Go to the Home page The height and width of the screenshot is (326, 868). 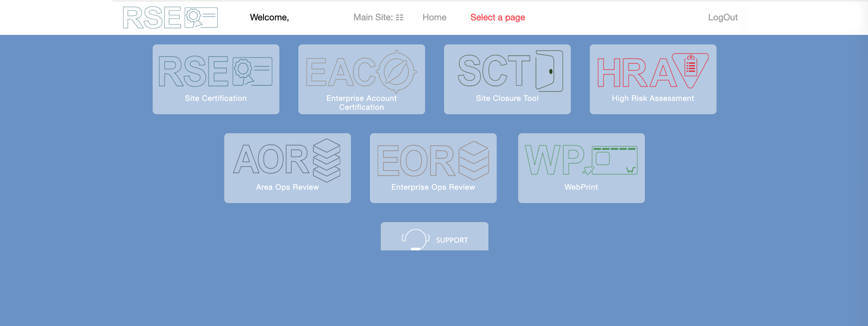click(434, 17)
